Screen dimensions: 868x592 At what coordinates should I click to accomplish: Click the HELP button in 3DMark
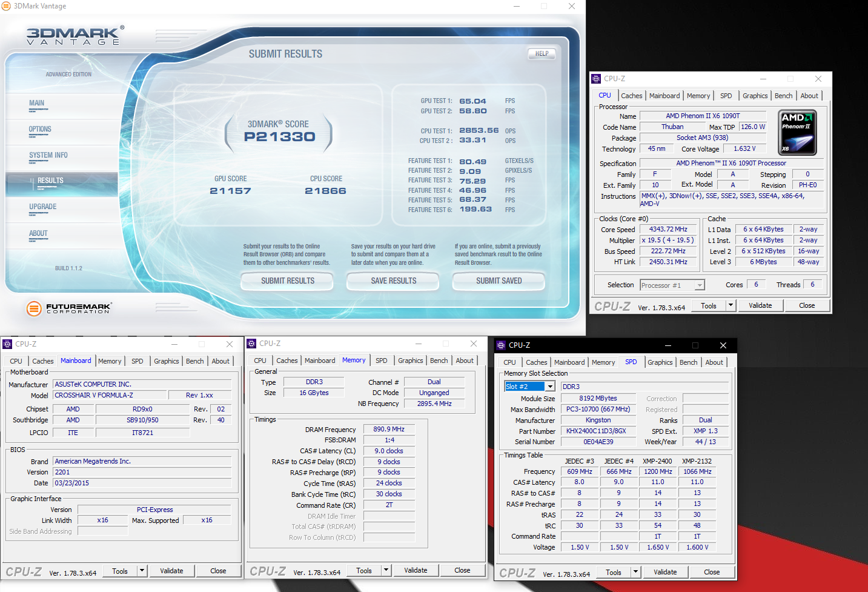(542, 54)
